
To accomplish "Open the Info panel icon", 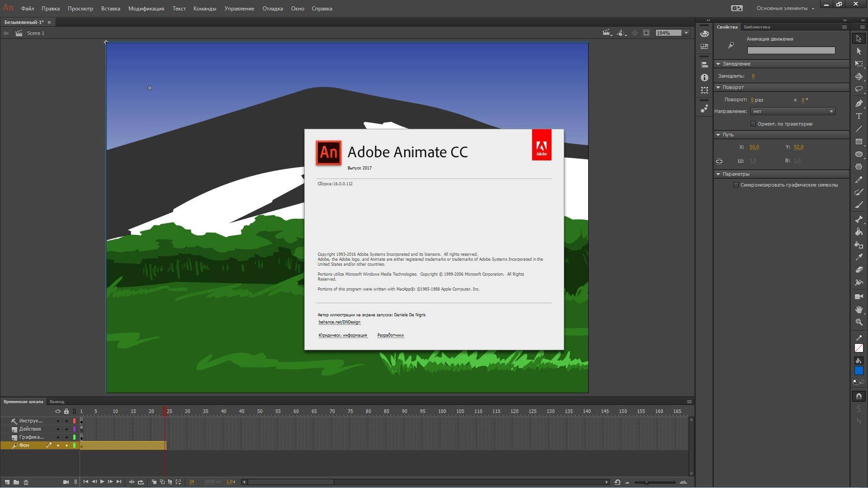I will click(704, 78).
